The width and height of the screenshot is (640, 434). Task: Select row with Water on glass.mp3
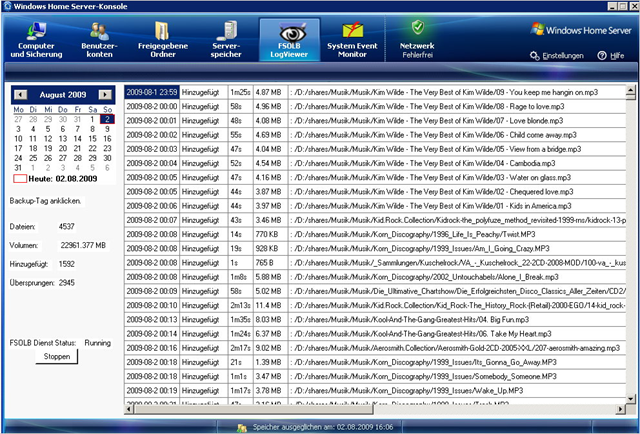(x=375, y=178)
